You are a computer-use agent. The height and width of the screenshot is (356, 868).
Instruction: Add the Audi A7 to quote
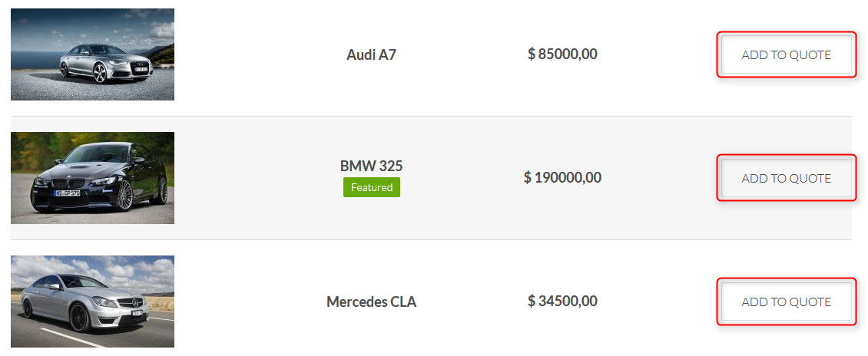pyautogui.click(x=786, y=54)
